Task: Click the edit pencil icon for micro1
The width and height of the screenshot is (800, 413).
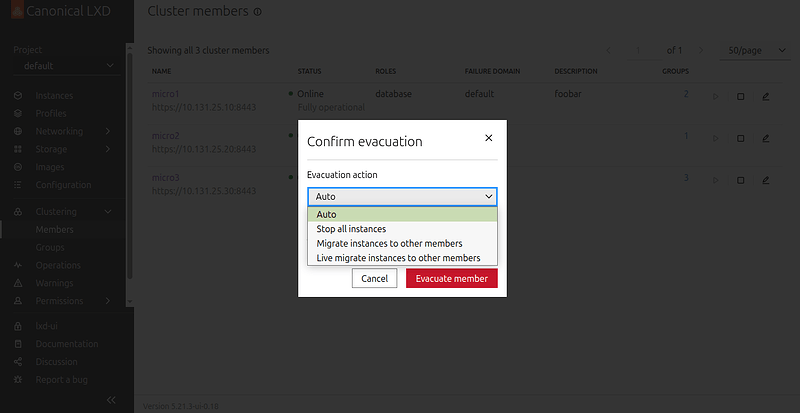Action: 765,96
